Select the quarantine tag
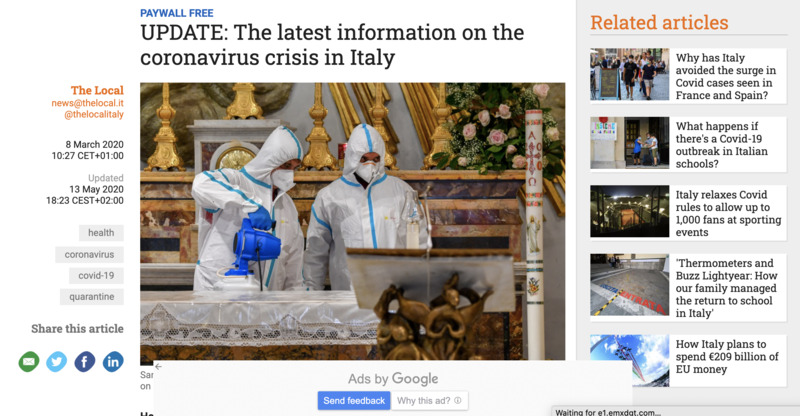The image size is (800, 416). (92, 297)
